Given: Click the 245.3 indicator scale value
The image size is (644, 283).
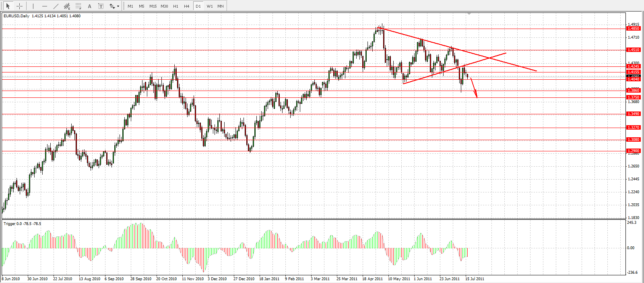Looking at the screenshot, I should tap(632, 222).
